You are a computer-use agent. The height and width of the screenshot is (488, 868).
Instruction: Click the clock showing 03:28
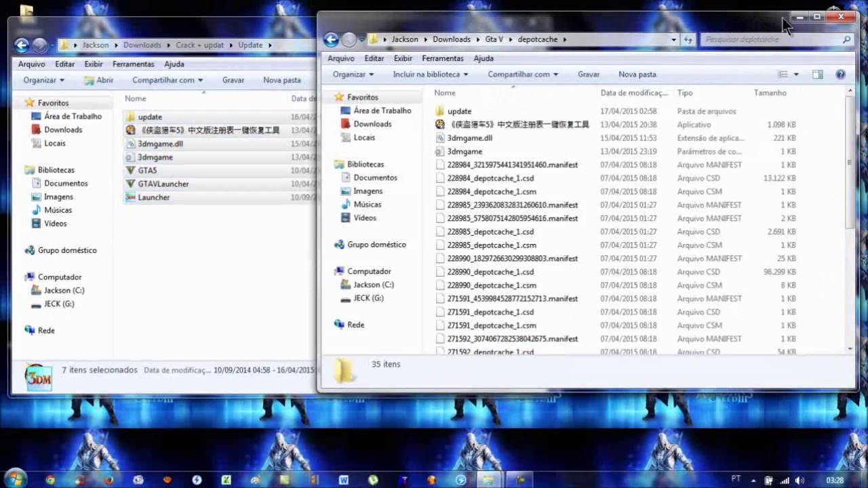(835, 481)
